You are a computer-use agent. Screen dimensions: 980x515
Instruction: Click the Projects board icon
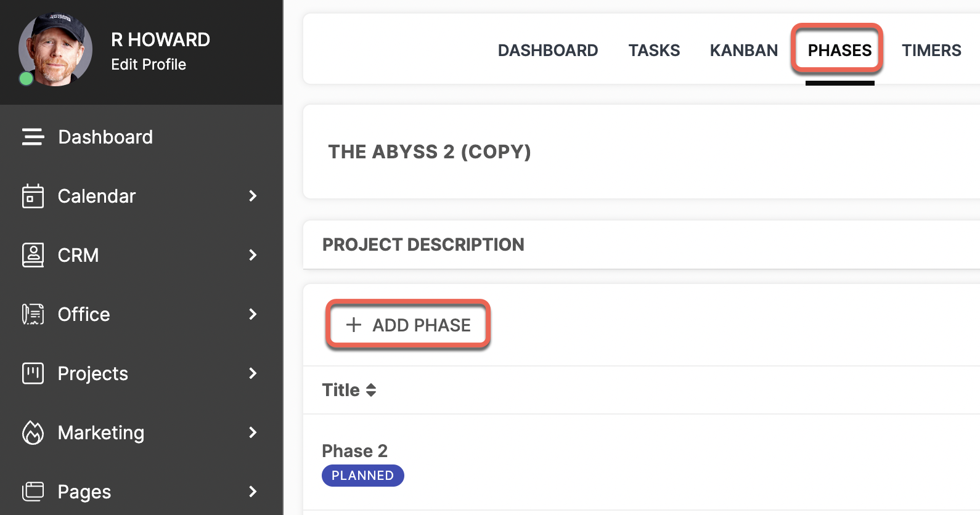click(33, 373)
